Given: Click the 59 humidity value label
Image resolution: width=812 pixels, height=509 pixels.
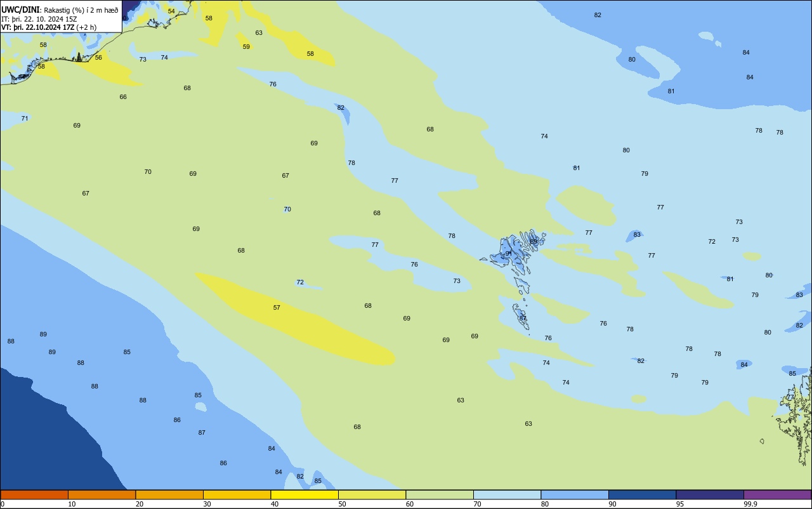Looking at the screenshot, I should point(246,47).
